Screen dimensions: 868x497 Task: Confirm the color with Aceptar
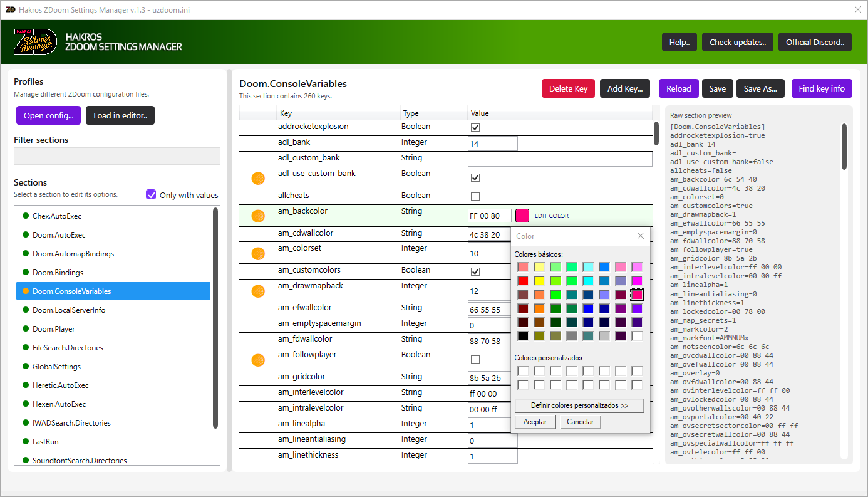(535, 422)
